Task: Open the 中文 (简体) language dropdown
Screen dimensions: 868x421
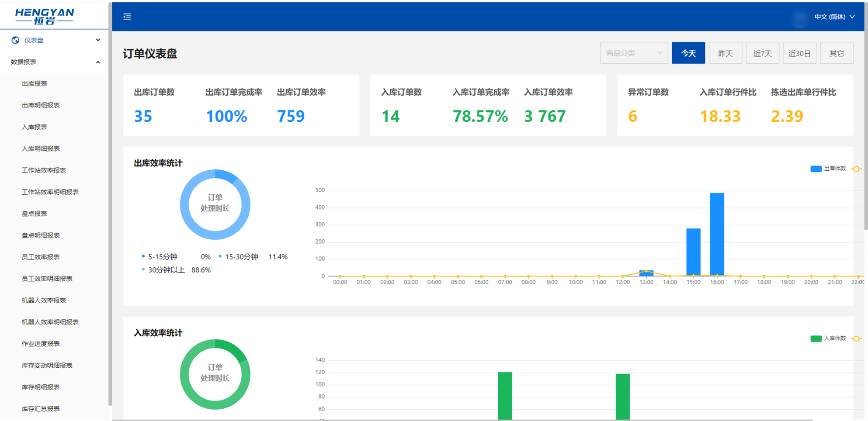Action: (x=834, y=17)
